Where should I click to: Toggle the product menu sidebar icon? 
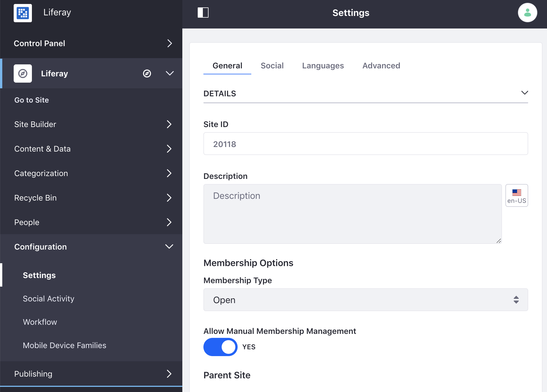click(203, 13)
